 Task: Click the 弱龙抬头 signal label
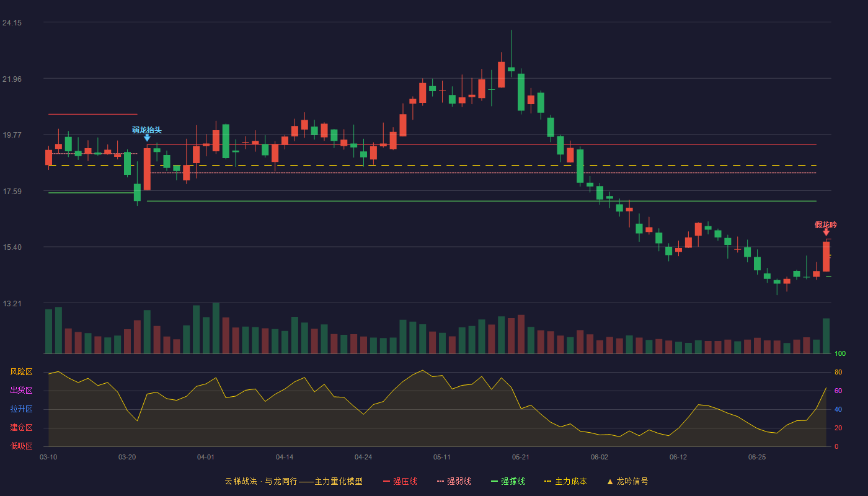[x=146, y=130]
